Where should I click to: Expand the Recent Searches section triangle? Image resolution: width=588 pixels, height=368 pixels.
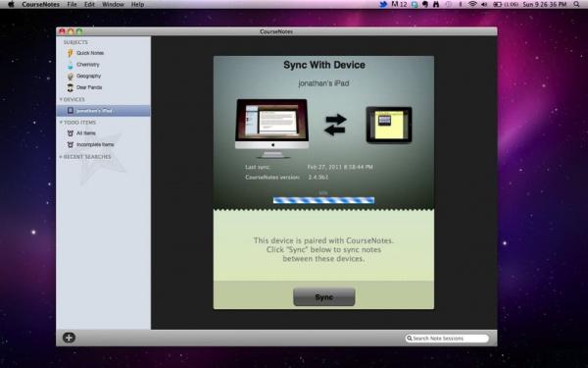61,157
